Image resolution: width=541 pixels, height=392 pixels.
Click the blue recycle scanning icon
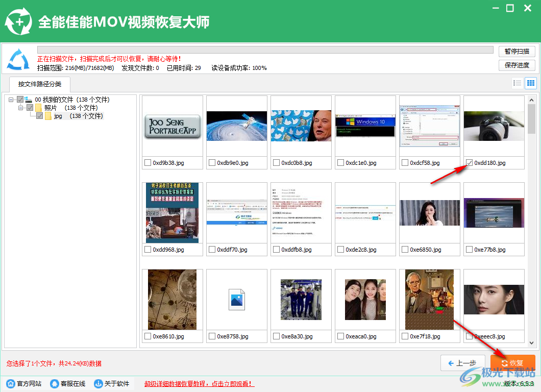pos(19,59)
